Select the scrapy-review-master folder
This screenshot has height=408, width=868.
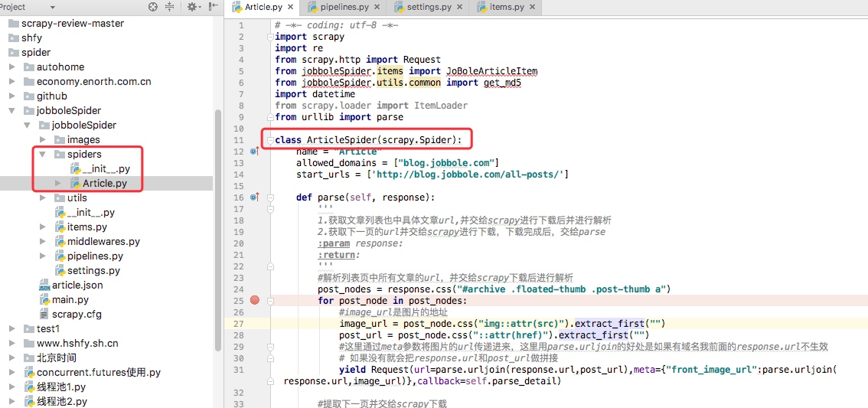pyautogui.click(x=73, y=23)
